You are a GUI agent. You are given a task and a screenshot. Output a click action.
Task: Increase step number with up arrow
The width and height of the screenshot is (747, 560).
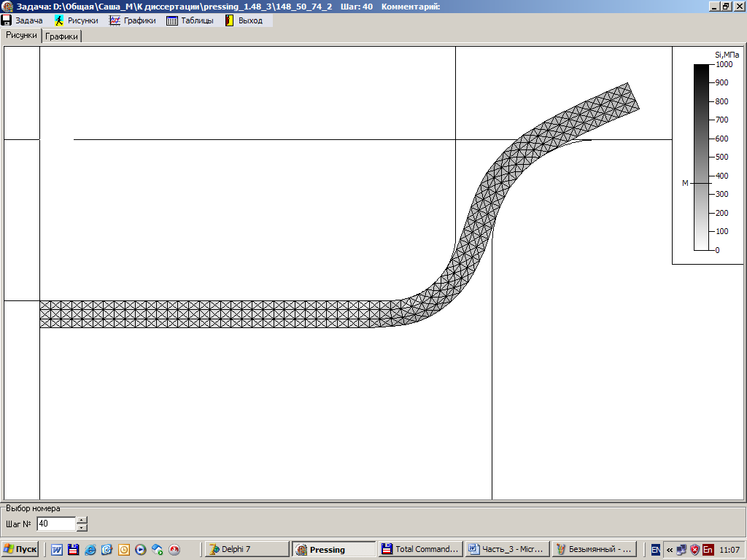82,520
